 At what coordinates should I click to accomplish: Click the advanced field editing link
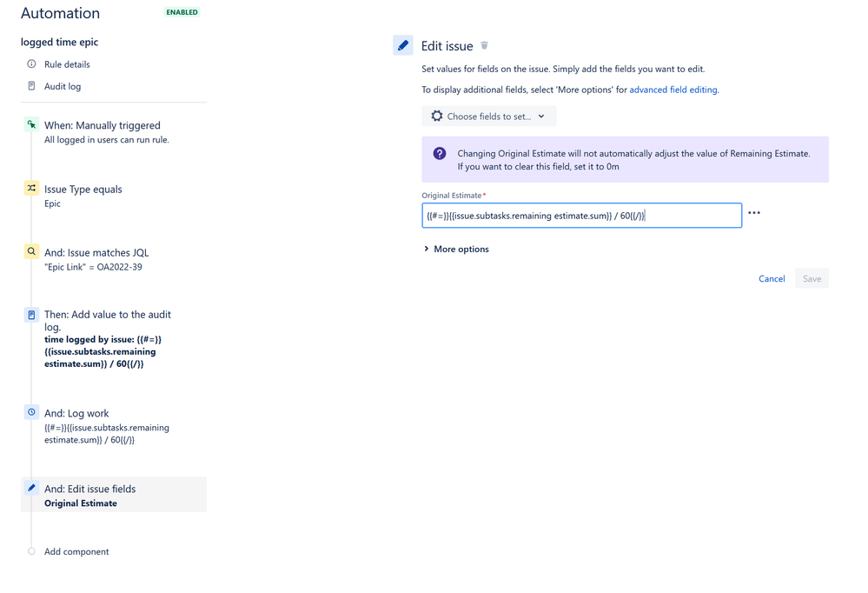tap(673, 90)
